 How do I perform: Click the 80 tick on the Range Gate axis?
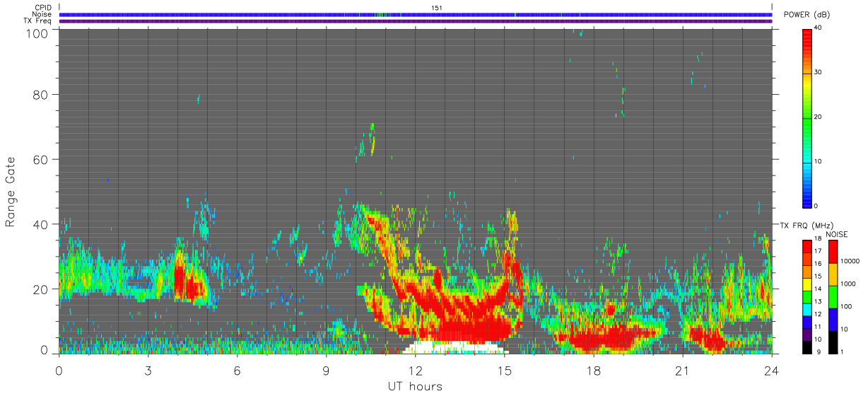[41, 94]
